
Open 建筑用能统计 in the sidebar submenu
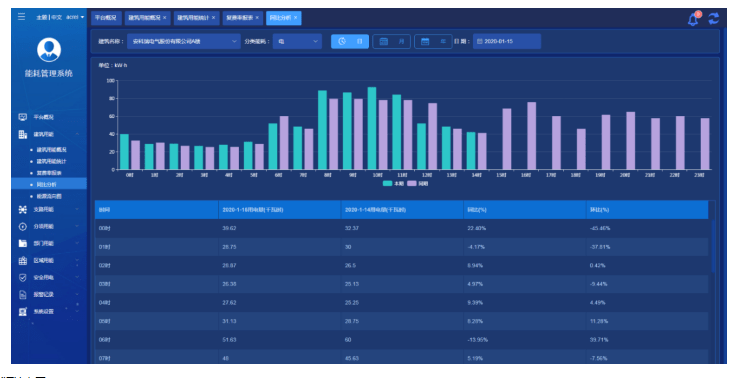(52, 162)
